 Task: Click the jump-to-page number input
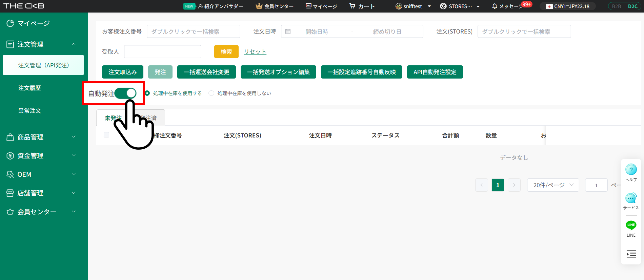tap(596, 185)
